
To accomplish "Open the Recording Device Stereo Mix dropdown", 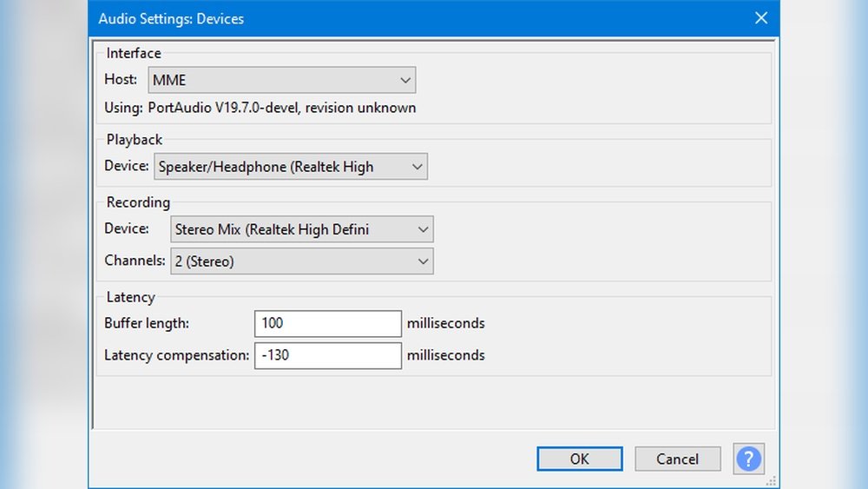I will [302, 229].
